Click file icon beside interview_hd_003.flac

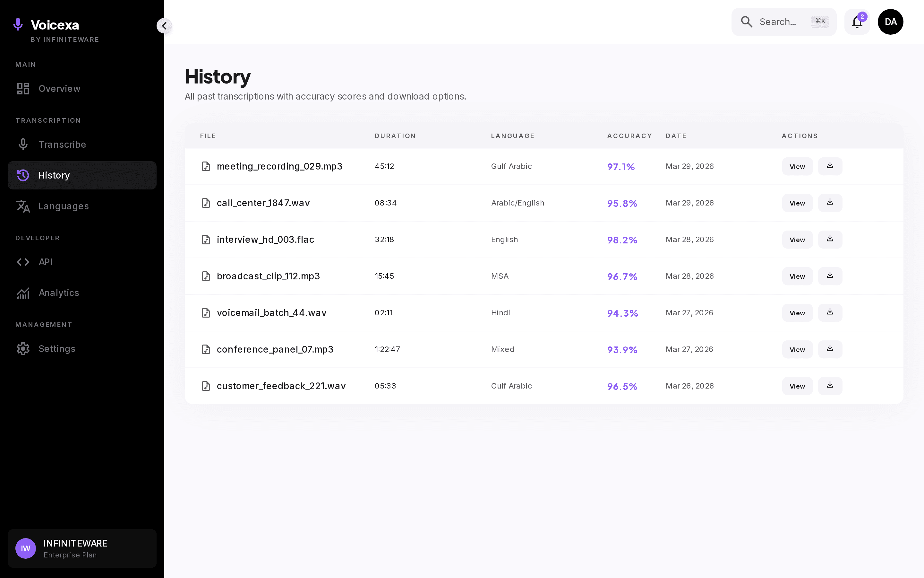point(206,240)
